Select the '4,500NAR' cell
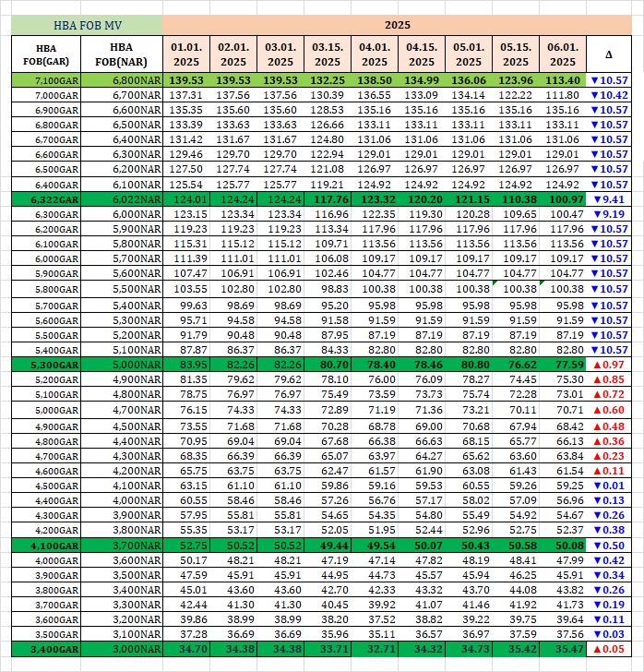Image resolution: width=644 pixels, height=672 pixels. click(x=122, y=426)
